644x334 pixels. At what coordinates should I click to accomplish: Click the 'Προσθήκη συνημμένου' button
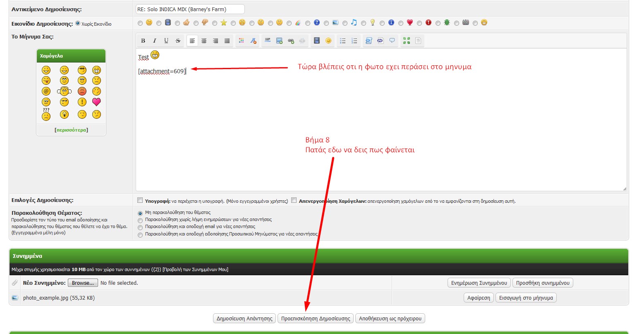(x=543, y=283)
